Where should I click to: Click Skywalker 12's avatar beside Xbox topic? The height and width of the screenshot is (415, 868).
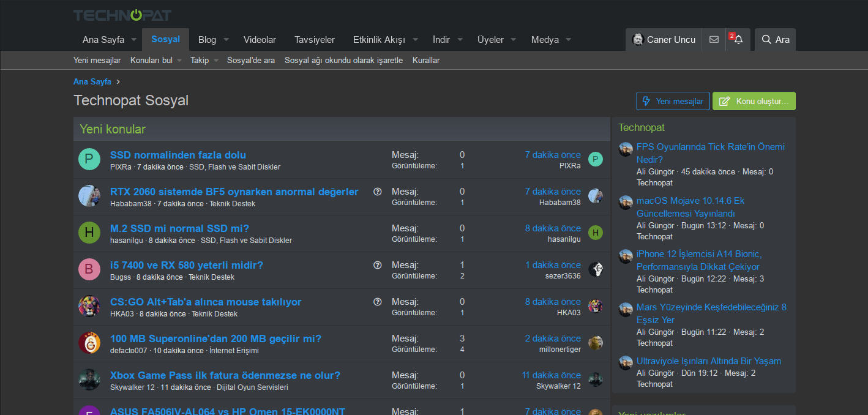tap(89, 379)
